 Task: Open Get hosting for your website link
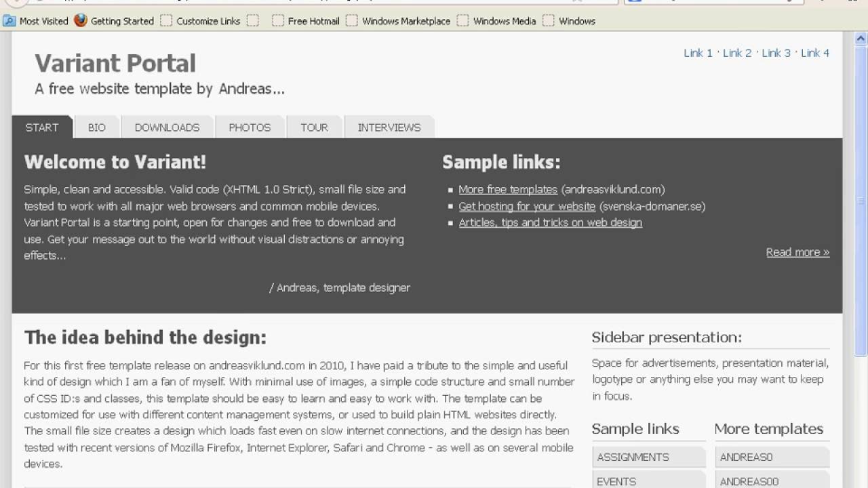[x=527, y=206]
